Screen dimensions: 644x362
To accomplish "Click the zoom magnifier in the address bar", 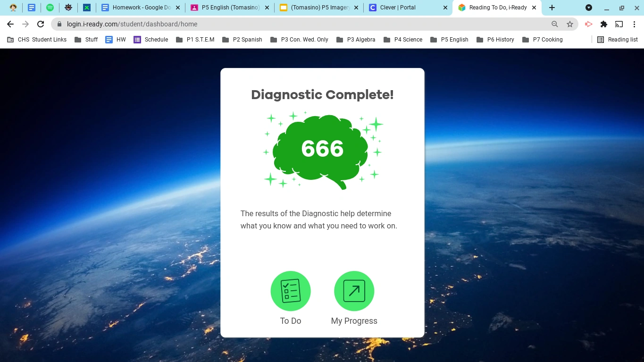I will click(x=555, y=24).
